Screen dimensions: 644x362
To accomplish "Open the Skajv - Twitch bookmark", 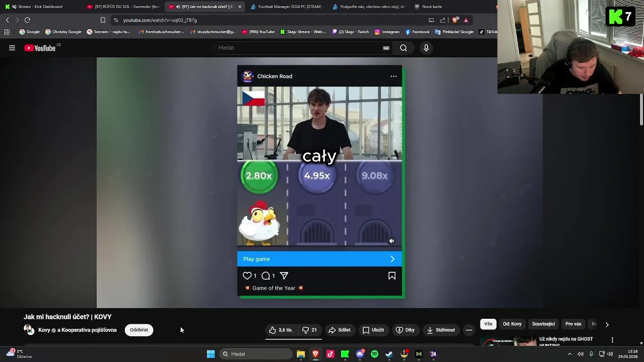I will point(351,32).
